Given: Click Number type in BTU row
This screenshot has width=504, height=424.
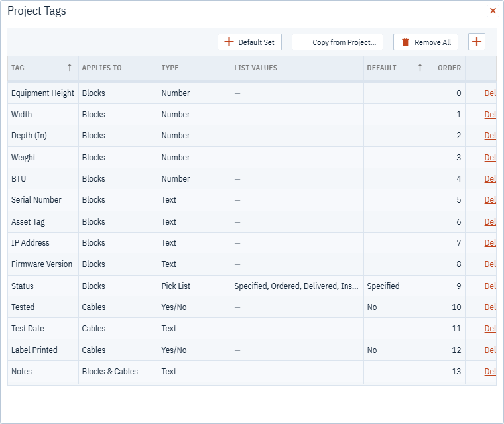Looking at the screenshot, I should pos(176,179).
